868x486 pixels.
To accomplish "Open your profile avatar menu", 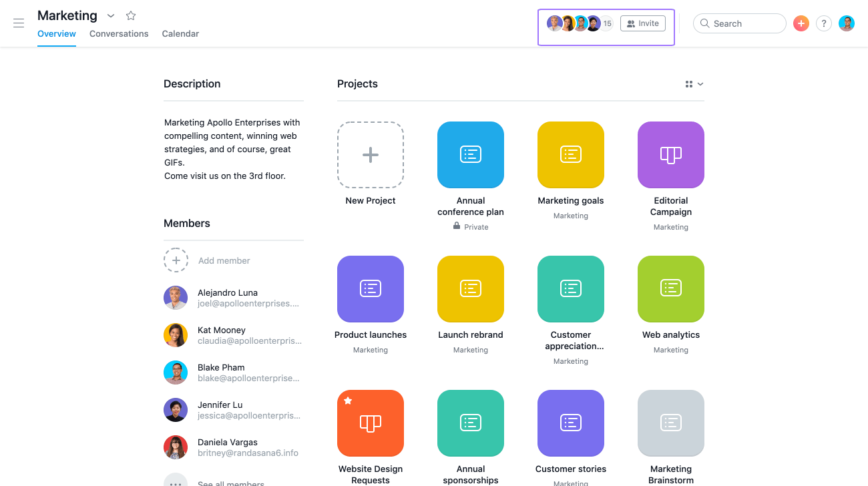I will pos(846,23).
